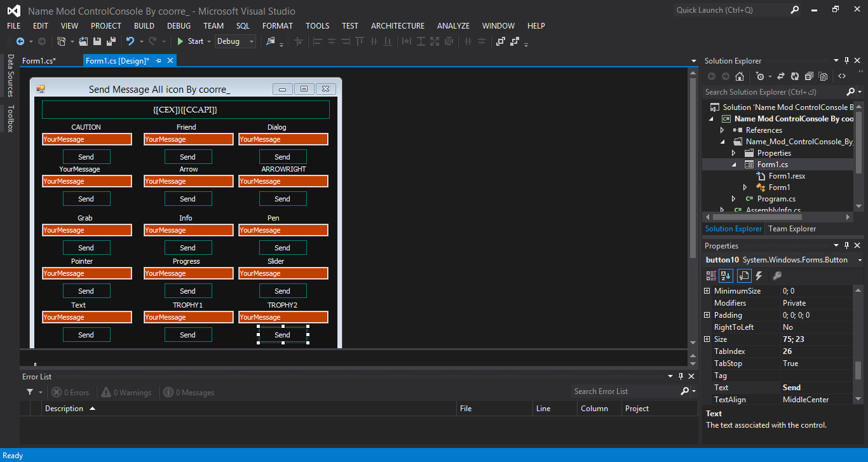Start debugging with the green Start arrow
The height and width of the screenshot is (462, 868).
coord(180,41)
